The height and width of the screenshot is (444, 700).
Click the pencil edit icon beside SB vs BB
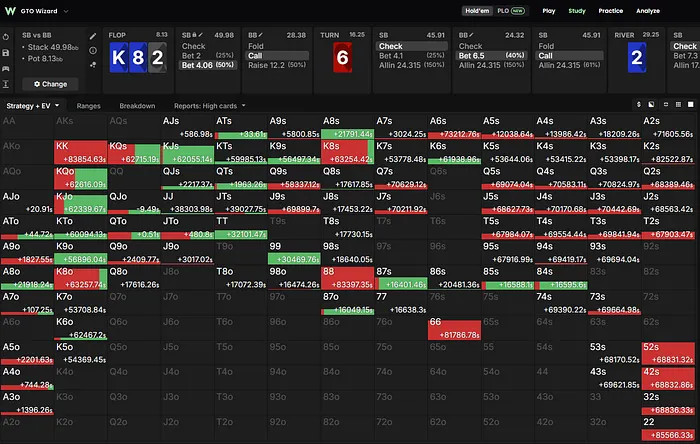pyautogui.click(x=93, y=36)
